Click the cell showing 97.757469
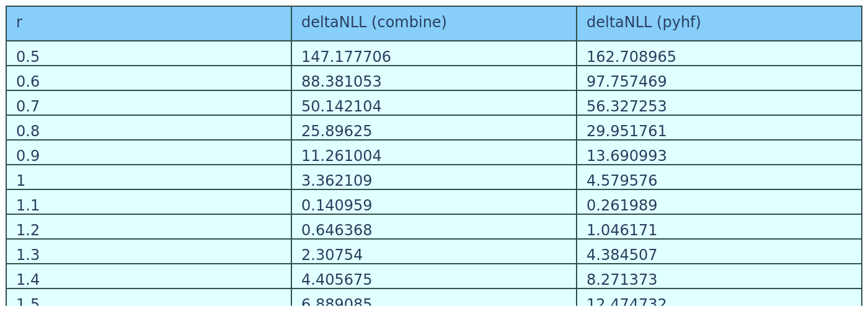This screenshot has height=312, width=868. (719, 78)
